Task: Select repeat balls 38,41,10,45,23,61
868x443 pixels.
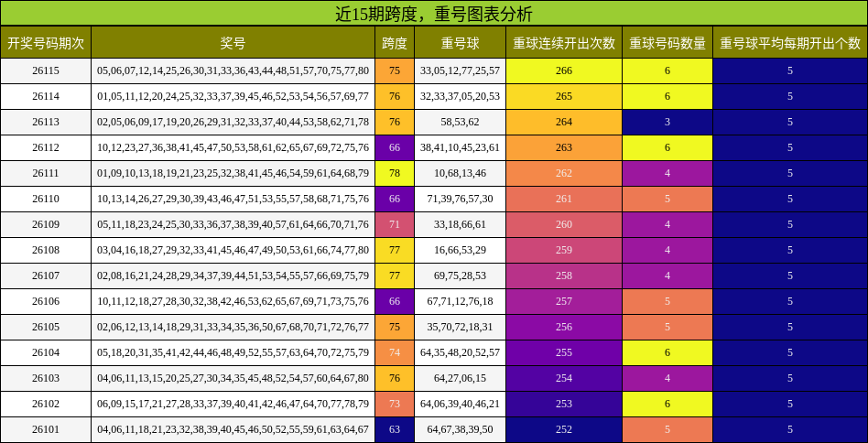Action: 460,147
